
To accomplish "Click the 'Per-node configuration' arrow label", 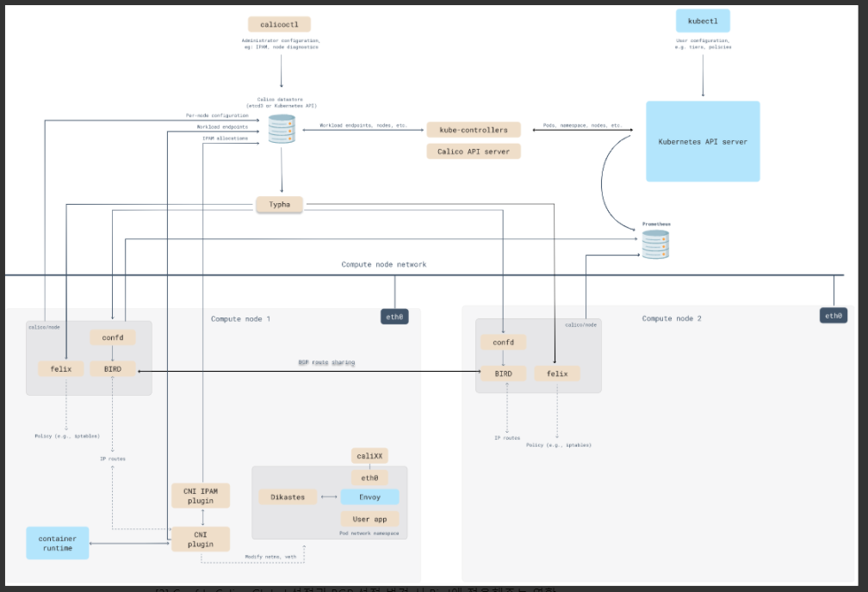I will 217,115.
